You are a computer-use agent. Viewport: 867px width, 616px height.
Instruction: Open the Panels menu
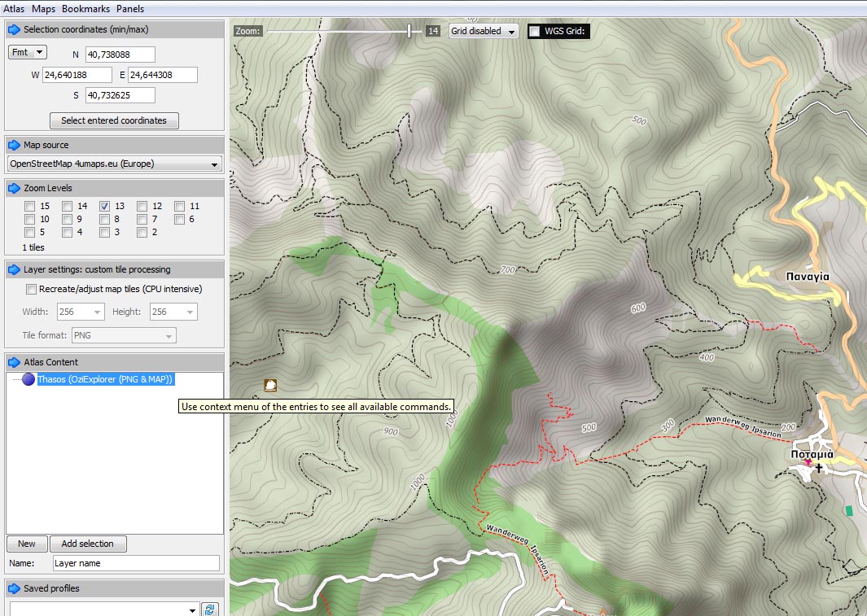pos(130,9)
